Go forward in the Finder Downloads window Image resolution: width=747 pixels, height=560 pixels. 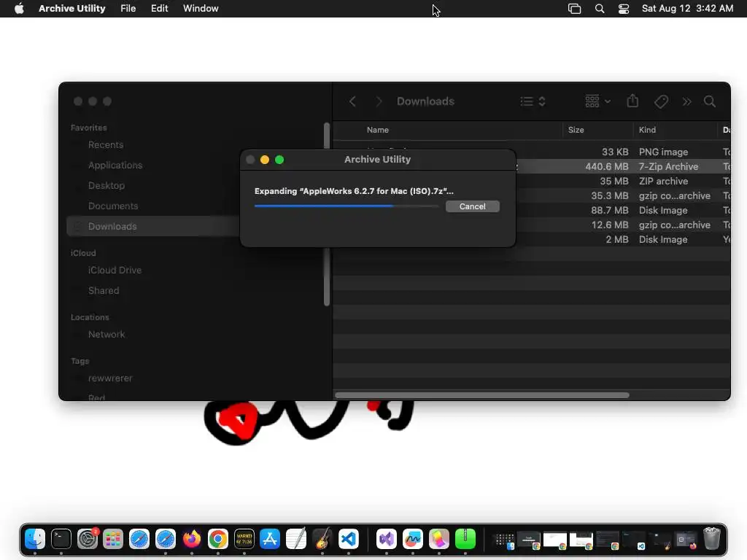(x=379, y=101)
